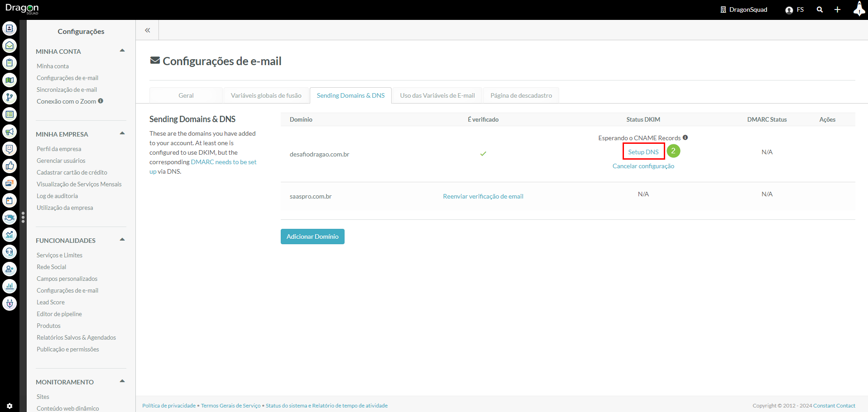This screenshot has width=868, height=412.
Task: Collapse the FUNCIONALIDADES section
Action: pos(122,240)
